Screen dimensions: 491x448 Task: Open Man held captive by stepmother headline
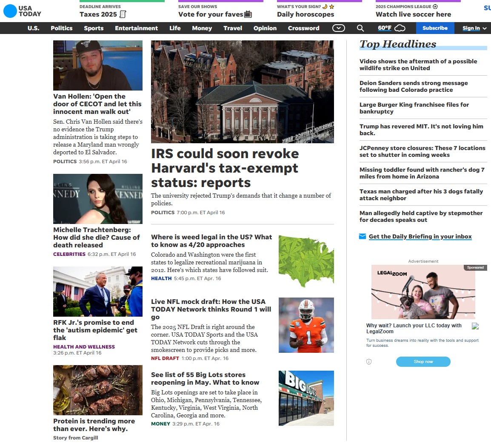pyautogui.click(x=421, y=216)
